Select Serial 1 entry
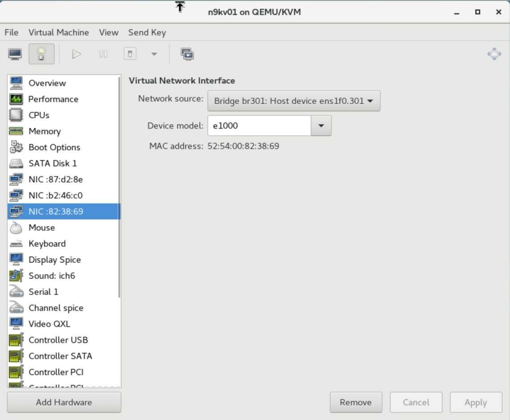 [x=63, y=292]
